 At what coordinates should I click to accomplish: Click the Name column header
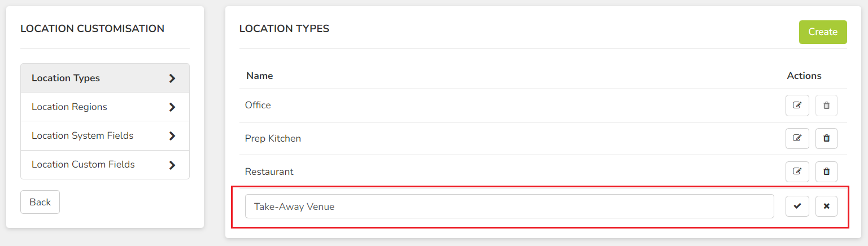(260, 76)
